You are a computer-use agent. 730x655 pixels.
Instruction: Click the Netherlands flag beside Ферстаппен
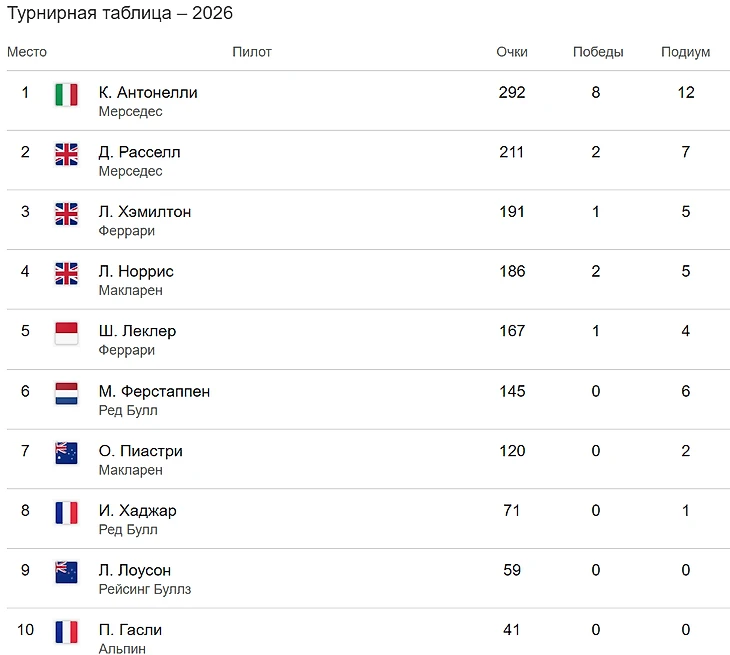66,393
